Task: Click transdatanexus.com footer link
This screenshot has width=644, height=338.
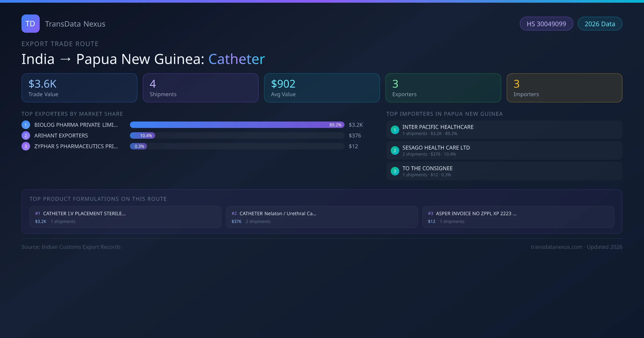Action: click(x=557, y=247)
